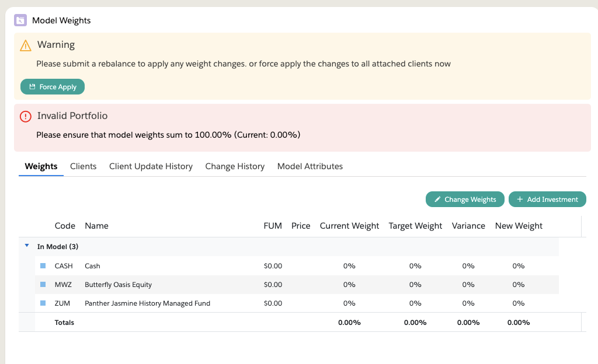Click the Change Weights button
Viewport: 598px width, 364px height.
(x=464, y=199)
